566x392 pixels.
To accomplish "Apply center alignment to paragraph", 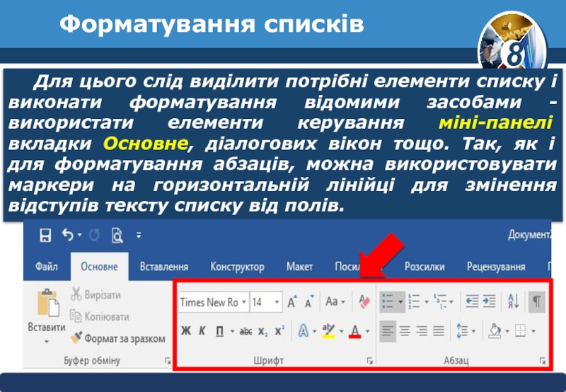I will 405,330.
